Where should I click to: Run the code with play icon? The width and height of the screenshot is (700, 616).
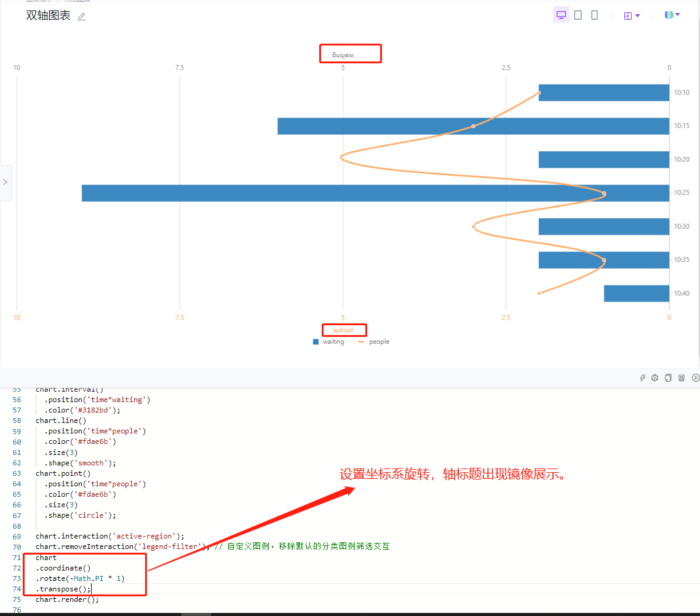pyautogui.click(x=696, y=378)
